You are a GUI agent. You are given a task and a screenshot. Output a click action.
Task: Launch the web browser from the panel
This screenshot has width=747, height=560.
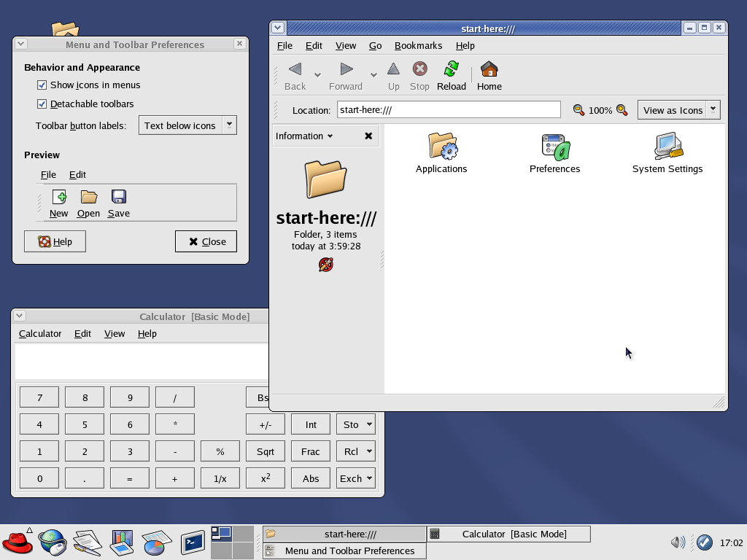(x=53, y=542)
